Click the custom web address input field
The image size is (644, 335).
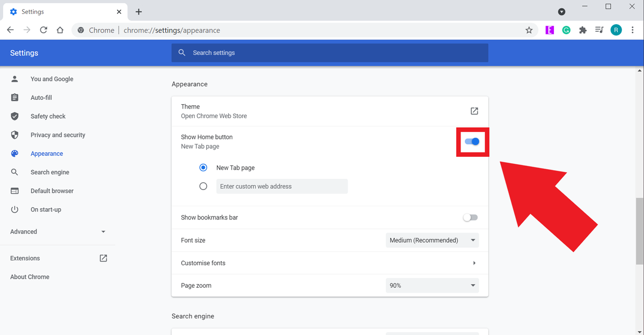[282, 186]
